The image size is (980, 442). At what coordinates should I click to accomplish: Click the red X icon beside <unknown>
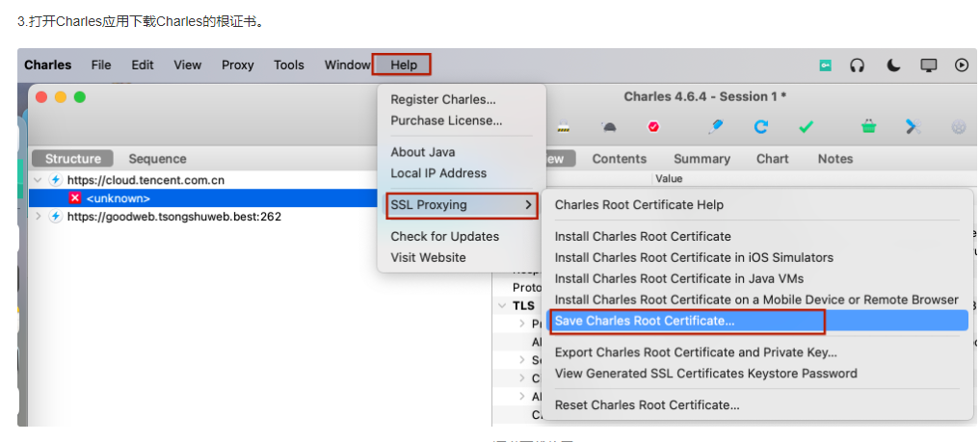(75, 198)
